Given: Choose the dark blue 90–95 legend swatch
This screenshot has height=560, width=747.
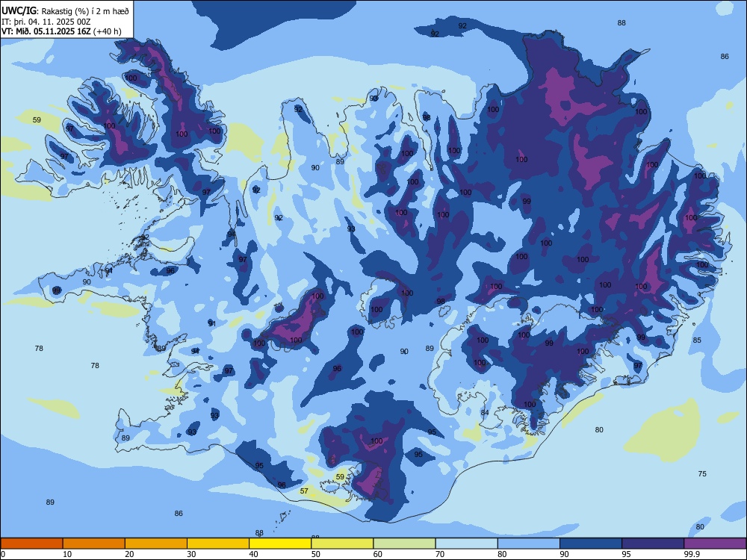Looking at the screenshot, I should coord(591,544).
